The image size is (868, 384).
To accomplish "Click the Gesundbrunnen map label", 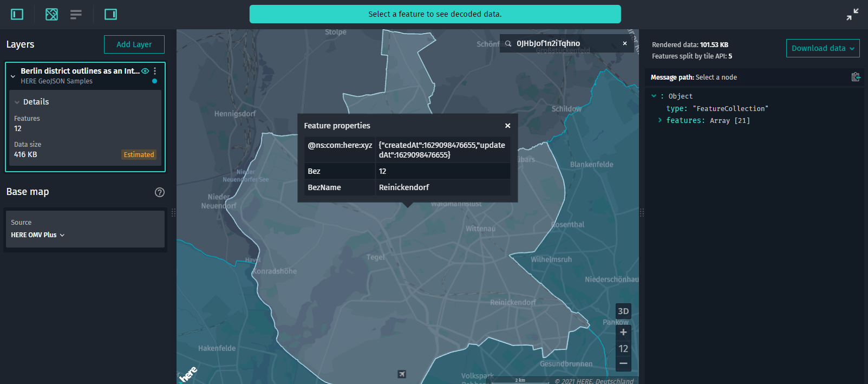I will point(566,364).
